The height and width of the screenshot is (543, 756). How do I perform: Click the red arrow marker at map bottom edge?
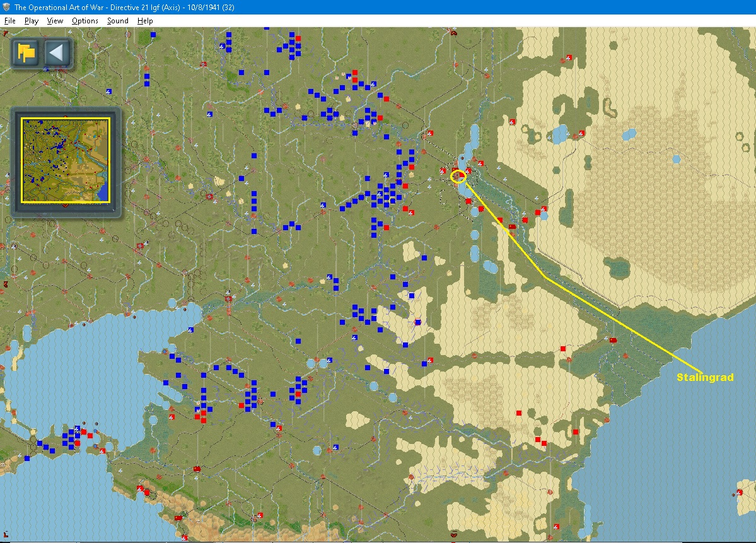454,534
